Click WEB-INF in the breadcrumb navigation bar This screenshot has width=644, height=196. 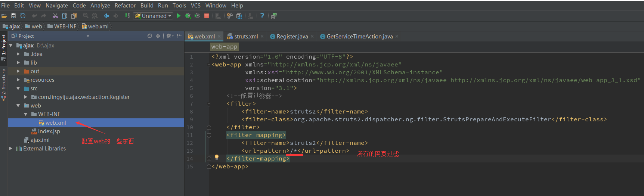point(65,27)
